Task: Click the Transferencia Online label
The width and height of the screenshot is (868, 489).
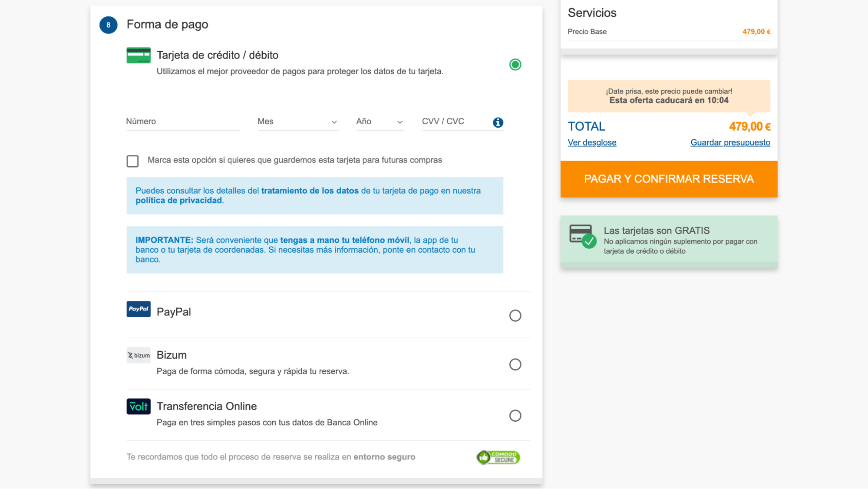Action: [207, 406]
